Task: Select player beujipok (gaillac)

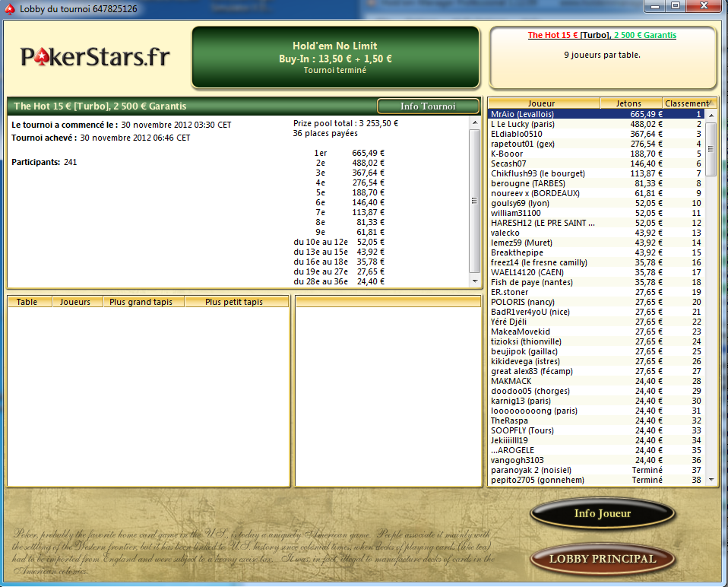Action: 597,351
